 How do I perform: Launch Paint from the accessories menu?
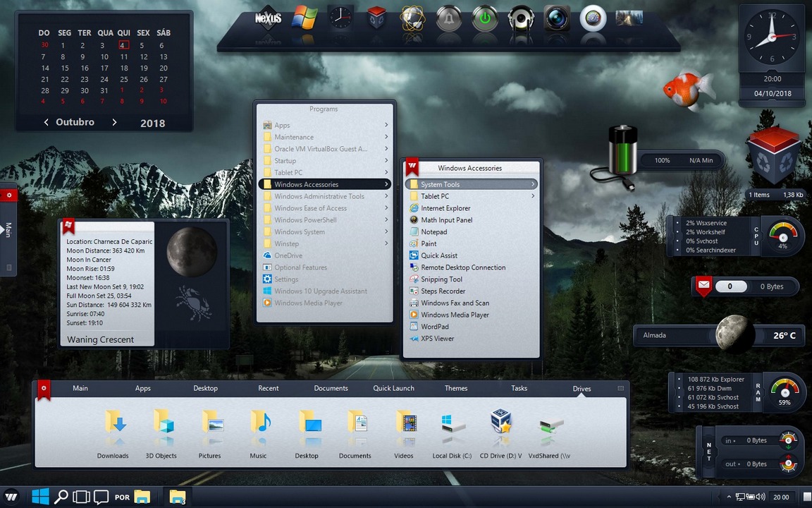pos(472,243)
